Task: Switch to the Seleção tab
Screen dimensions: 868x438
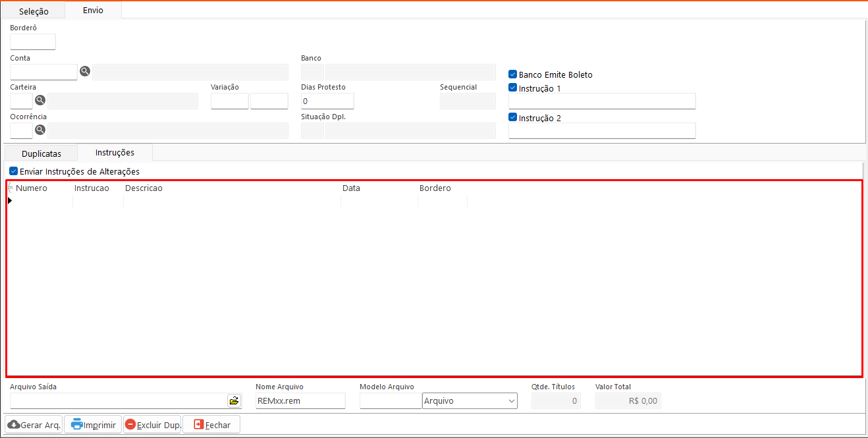Action: [x=34, y=11]
